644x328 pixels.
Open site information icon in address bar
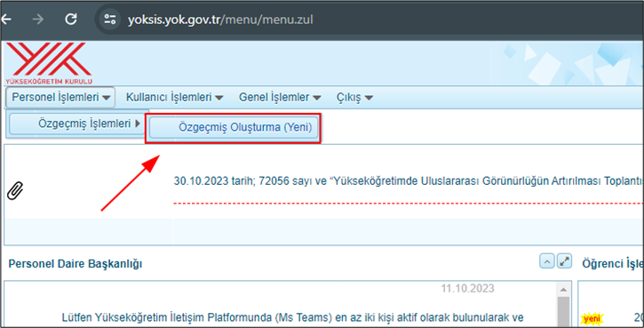tap(109, 19)
